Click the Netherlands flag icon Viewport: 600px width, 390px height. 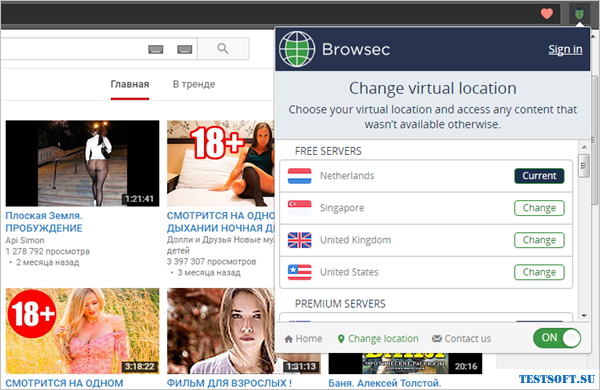pyautogui.click(x=300, y=176)
